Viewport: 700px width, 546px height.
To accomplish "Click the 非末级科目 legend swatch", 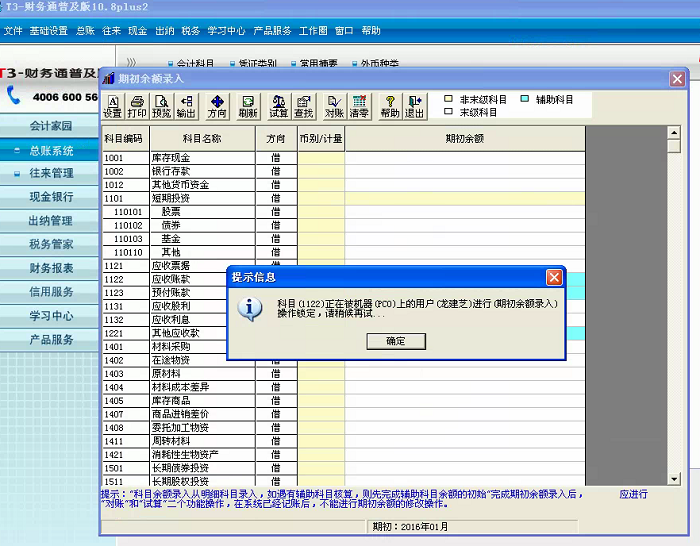I will click(449, 99).
